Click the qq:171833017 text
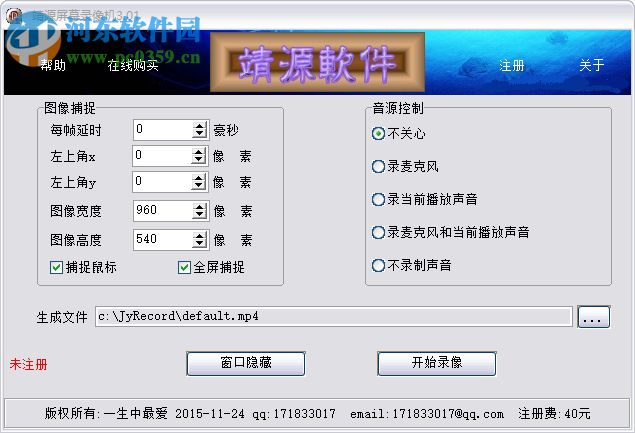The image size is (635, 433). (294, 414)
